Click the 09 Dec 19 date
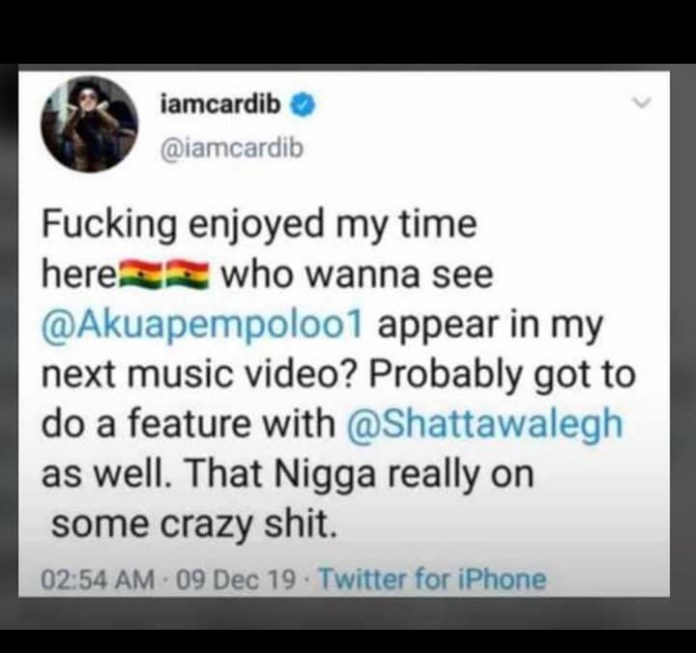The width and height of the screenshot is (696, 653). (x=236, y=580)
